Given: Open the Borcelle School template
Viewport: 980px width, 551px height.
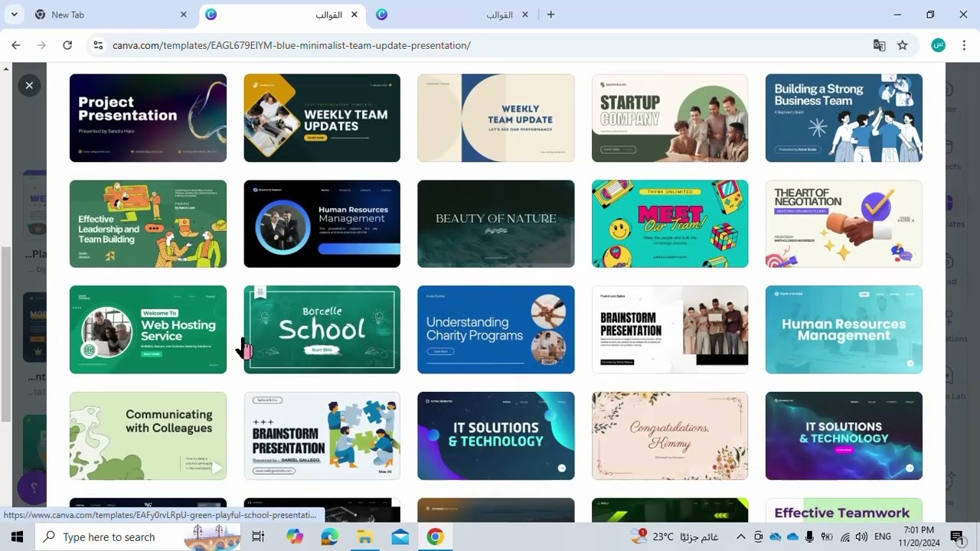Looking at the screenshot, I should 322,330.
